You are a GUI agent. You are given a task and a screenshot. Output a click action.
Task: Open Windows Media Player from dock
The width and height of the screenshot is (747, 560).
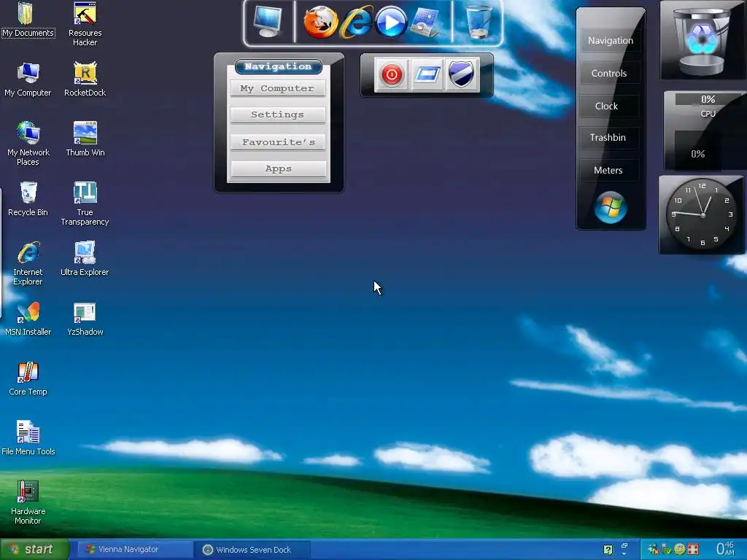[x=391, y=22]
